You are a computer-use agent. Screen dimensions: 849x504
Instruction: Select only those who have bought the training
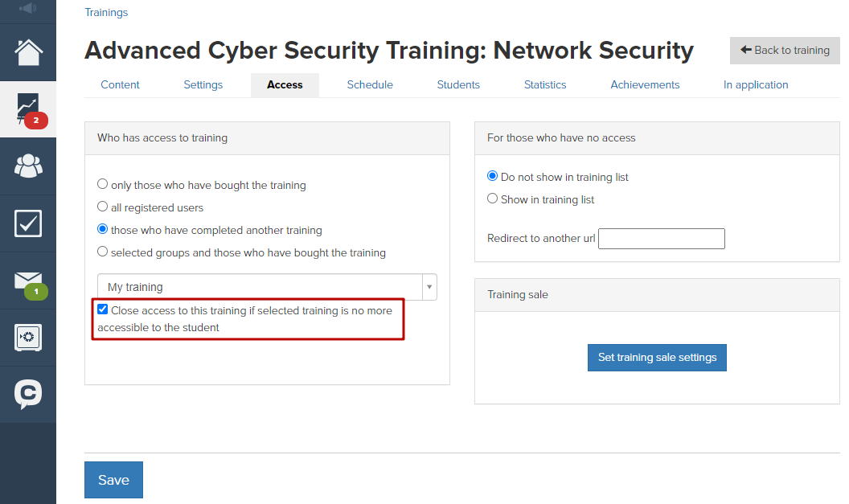[x=102, y=184]
